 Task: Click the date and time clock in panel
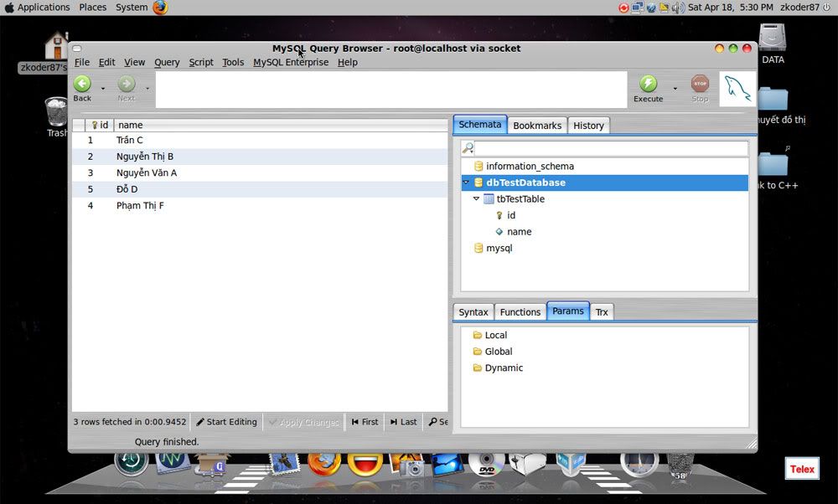point(731,8)
